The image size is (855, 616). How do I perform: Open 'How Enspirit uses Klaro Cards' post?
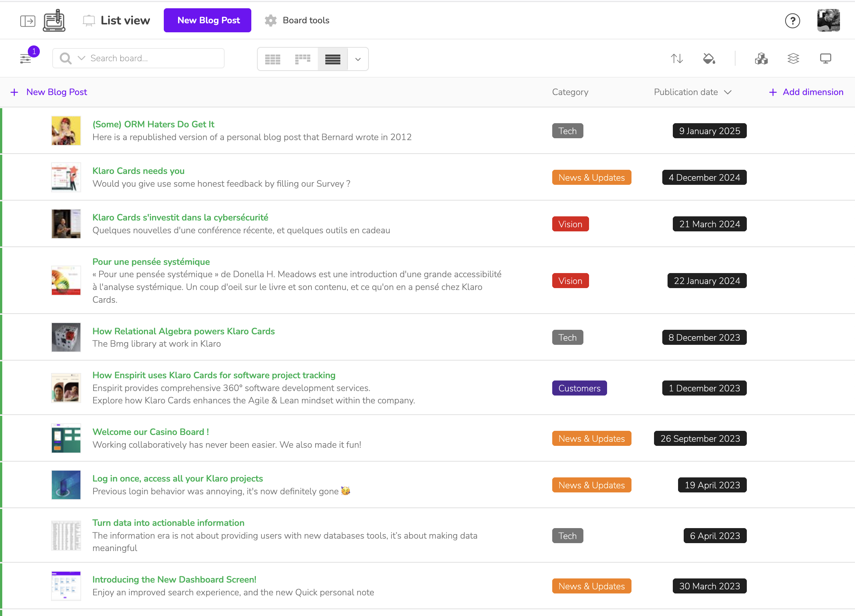(x=214, y=375)
